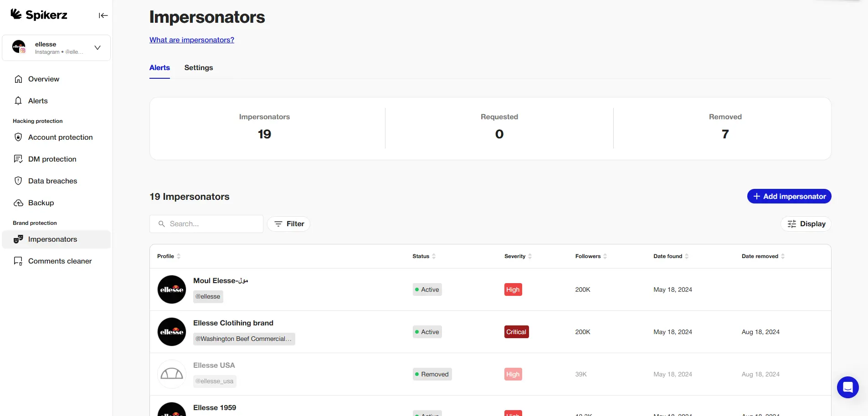Sort table by Severity column
The width and height of the screenshot is (868, 416).
[x=518, y=256]
